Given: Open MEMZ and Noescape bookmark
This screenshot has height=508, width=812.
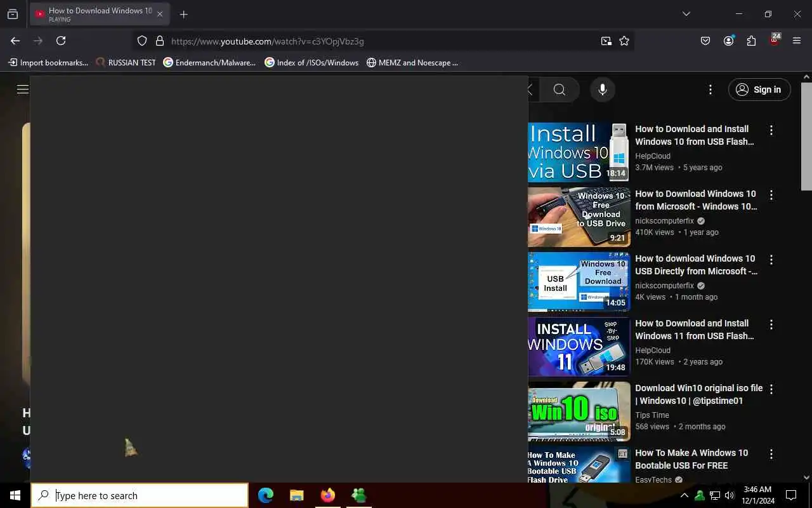Looking at the screenshot, I should (412, 62).
